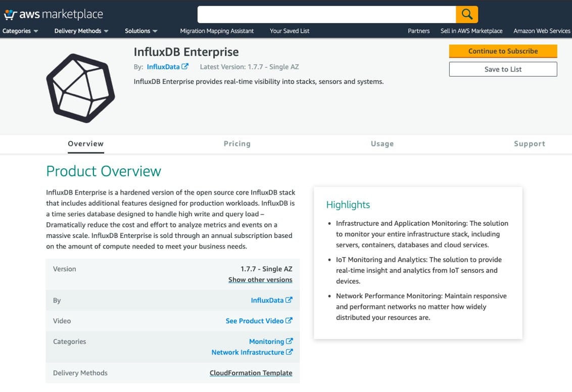572x392 pixels.
Task: Open the Support tab
Action: coord(529,143)
